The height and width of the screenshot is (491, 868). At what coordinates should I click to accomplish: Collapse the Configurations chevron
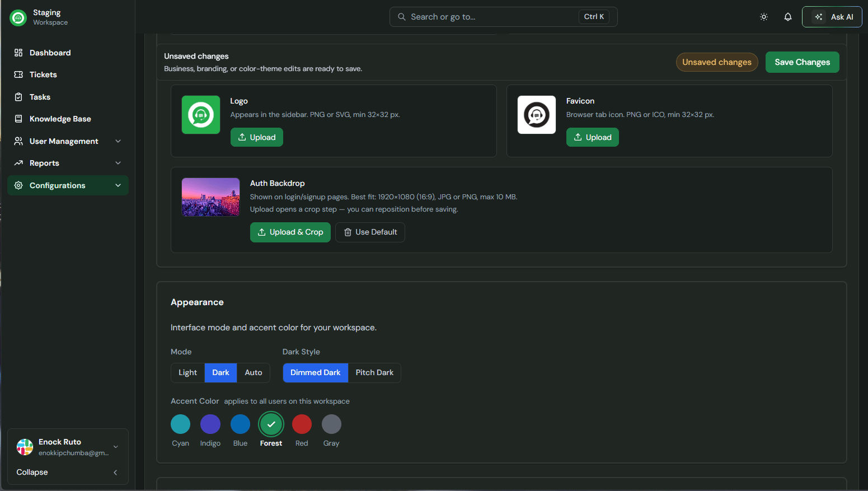pyautogui.click(x=118, y=185)
